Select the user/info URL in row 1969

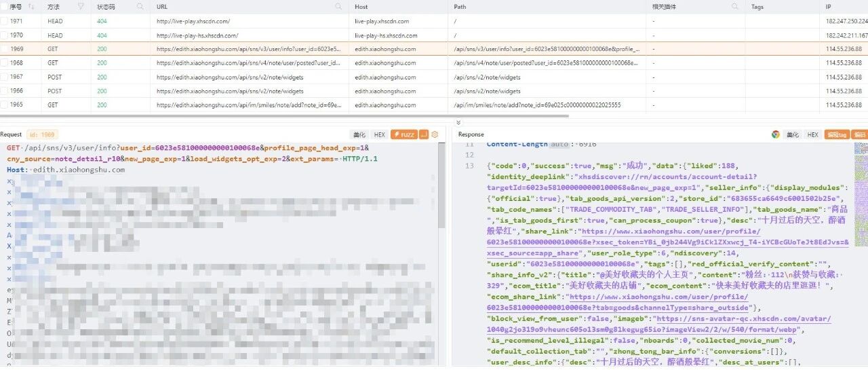[249, 49]
